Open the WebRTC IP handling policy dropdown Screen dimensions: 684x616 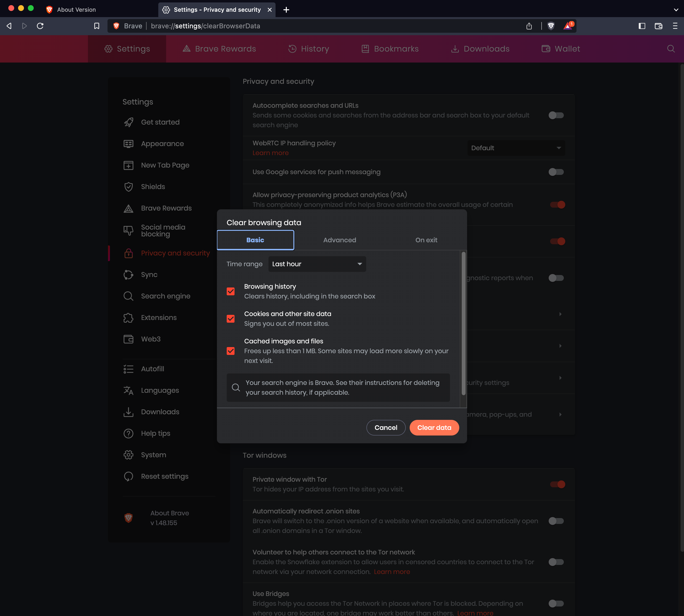point(515,148)
